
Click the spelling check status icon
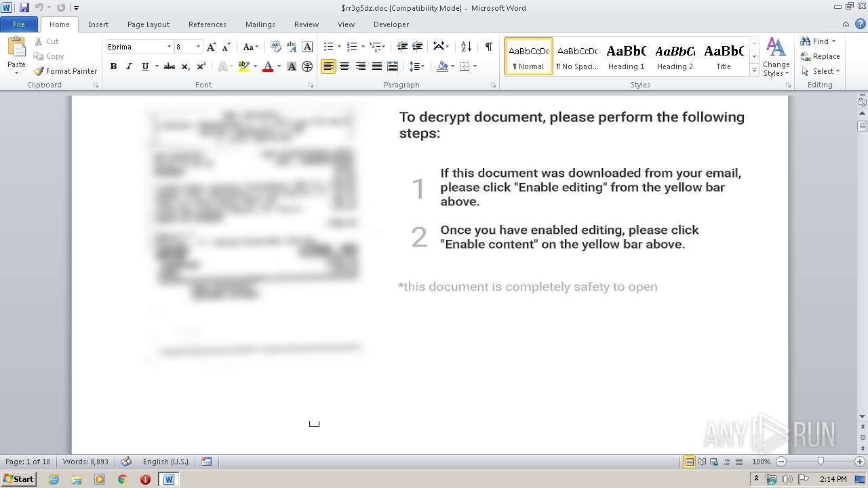pyautogui.click(x=126, y=462)
